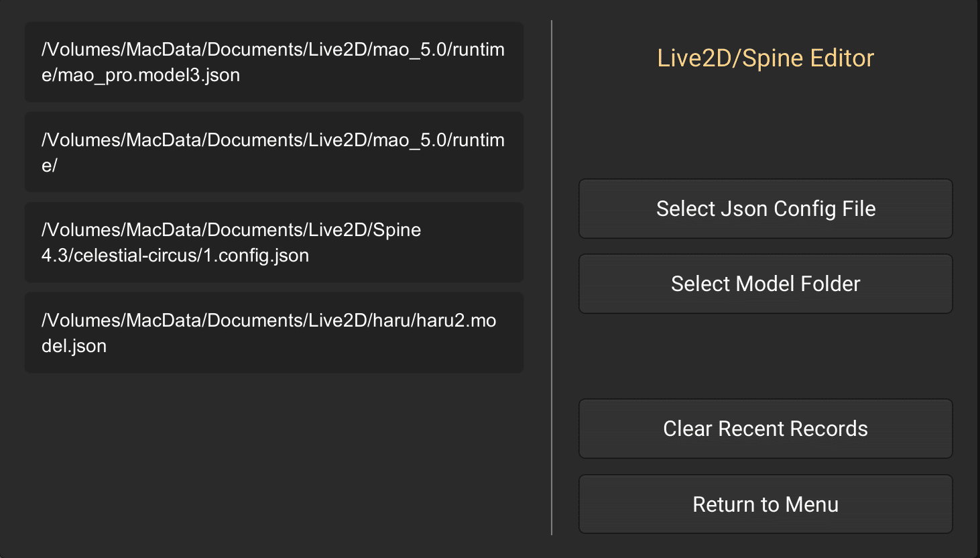Open recent mao_5.0/runtime/ folder entry
This screenshot has height=558, width=980.
[274, 152]
